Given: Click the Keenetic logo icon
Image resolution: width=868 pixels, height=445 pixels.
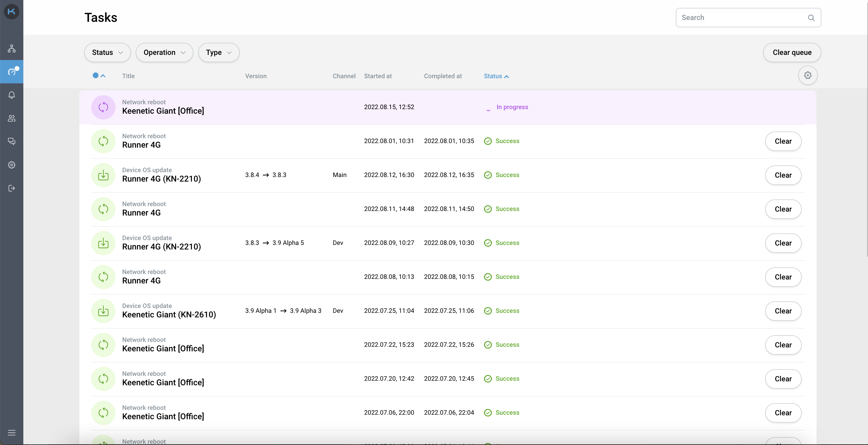Looking at the screenshot, I should pyautogui.click(x=12, y=12).
